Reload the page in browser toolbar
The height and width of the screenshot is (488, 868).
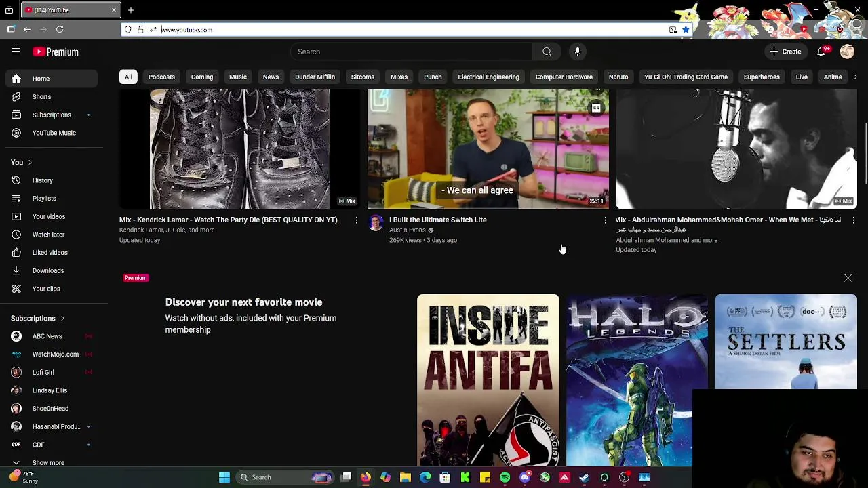click(x=60, y=29)
